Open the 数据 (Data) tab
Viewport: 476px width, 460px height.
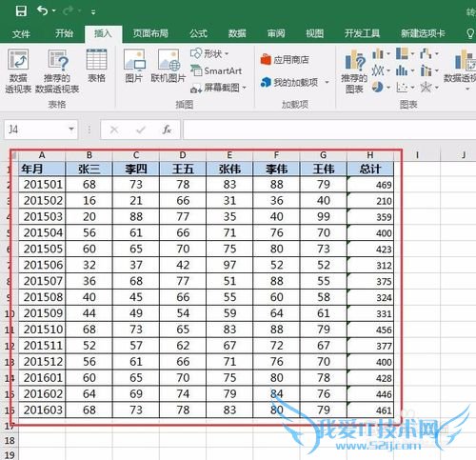237,33
